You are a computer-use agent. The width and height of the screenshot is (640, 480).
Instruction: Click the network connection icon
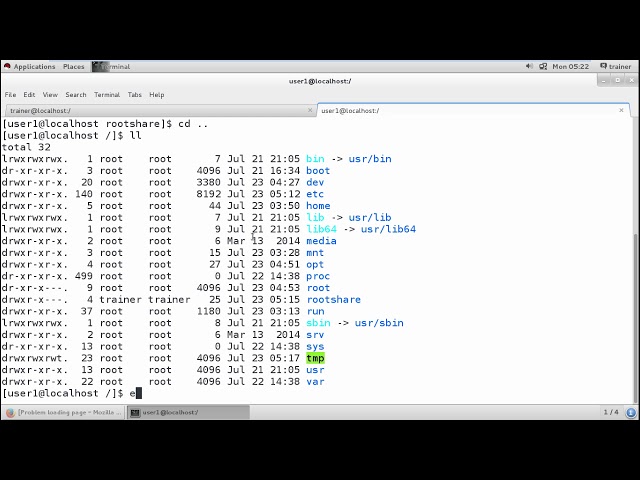pyautogui.click(x=543, y=67)
